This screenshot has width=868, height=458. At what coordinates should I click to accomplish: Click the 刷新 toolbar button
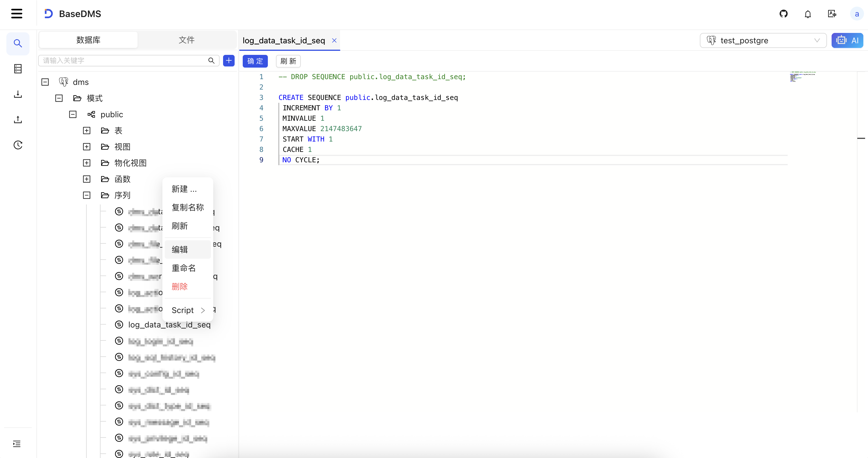pyautogui.click(x=288, y=61)
